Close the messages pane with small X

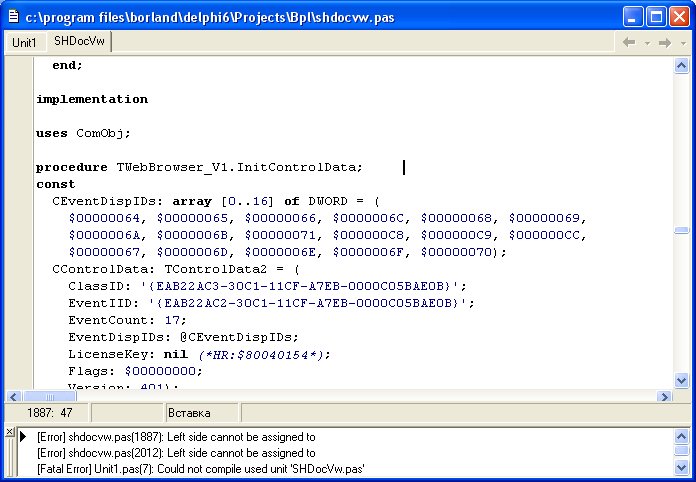pyautogui.click(x=9, y=433)
